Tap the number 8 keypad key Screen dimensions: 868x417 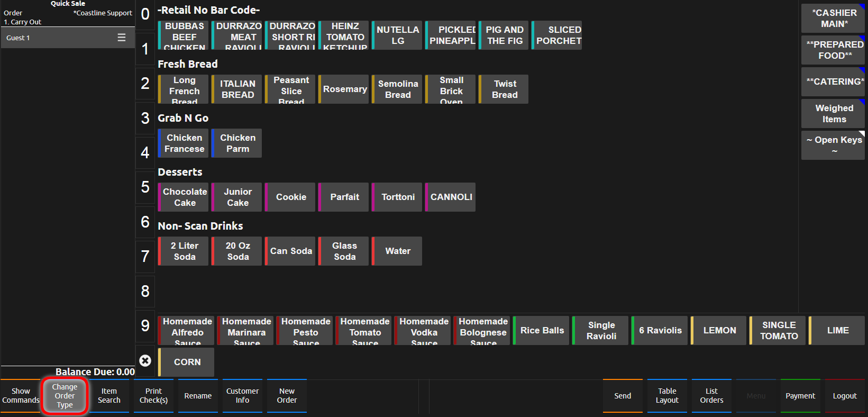145,291
